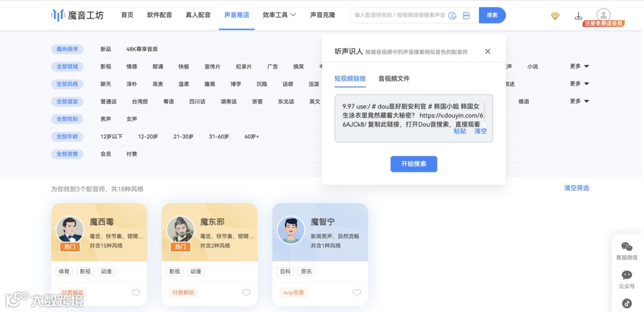This screenshot has height=312, width=644.
Task: Click 百科 tag on 魔智宁 card
Action: pyautogui.click(x=285, y=271)
